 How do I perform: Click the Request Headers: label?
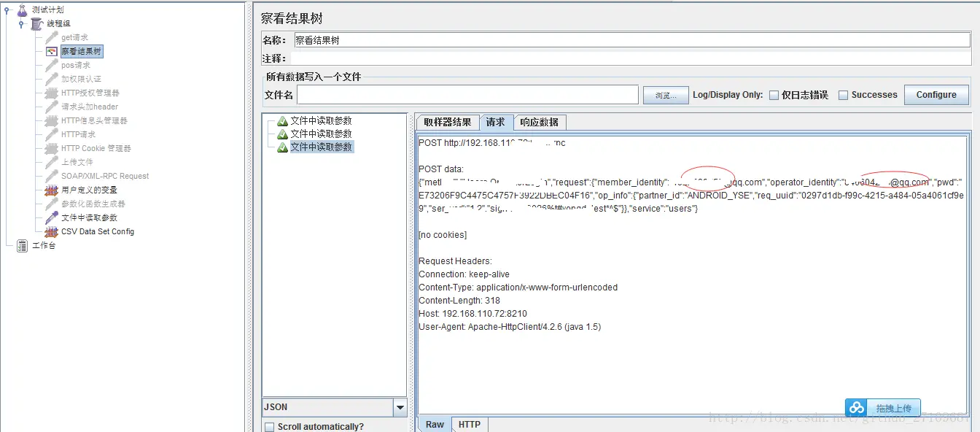tap(455, 261)
